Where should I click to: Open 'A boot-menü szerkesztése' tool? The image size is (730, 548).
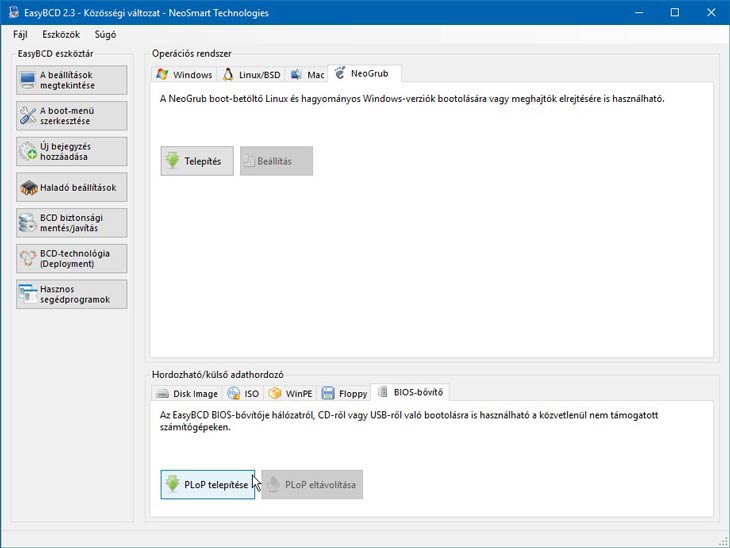(72, 116)
